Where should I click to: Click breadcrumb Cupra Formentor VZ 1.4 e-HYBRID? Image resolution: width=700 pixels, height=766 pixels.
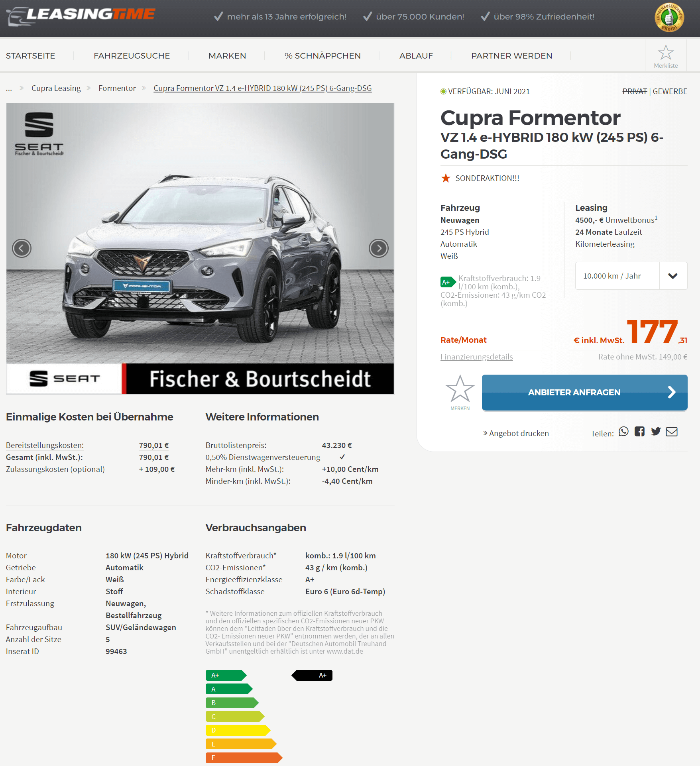tap(262, 88)
